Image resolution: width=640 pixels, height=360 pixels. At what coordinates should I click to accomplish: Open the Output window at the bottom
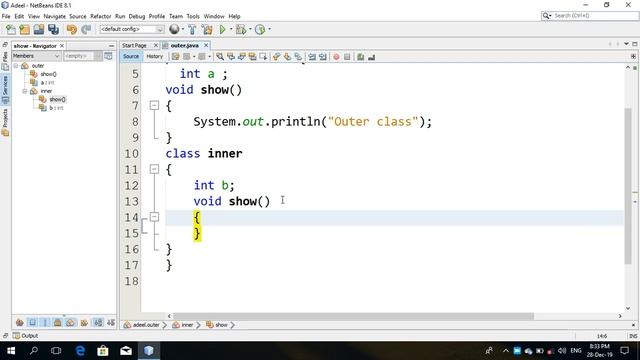click(x=25, y=336)
